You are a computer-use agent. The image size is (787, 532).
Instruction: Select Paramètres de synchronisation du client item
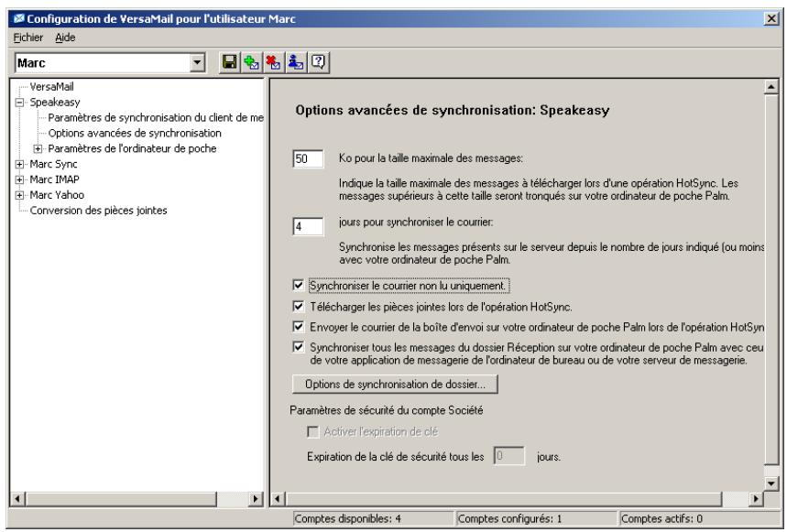pos(156,118)
